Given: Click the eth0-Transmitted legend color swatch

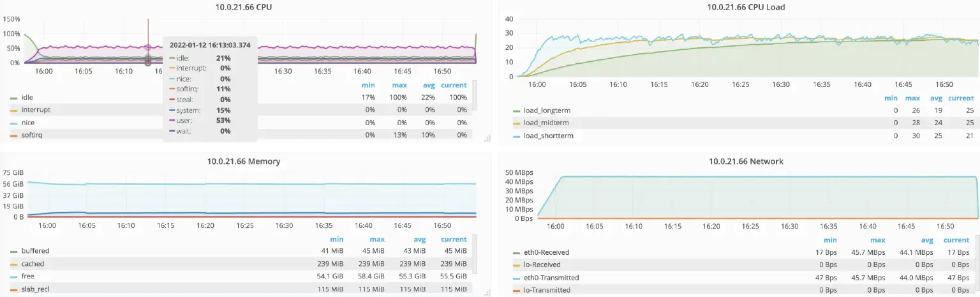Looking at the screenshot, I should click(517, 278).
